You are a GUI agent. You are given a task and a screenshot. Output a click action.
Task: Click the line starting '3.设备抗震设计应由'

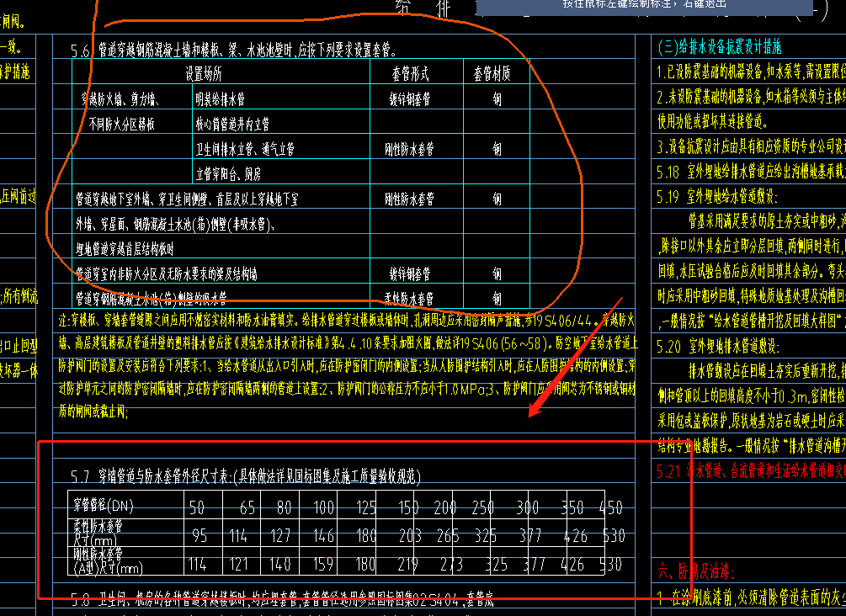pyautogui.click(x=751, y=146)
